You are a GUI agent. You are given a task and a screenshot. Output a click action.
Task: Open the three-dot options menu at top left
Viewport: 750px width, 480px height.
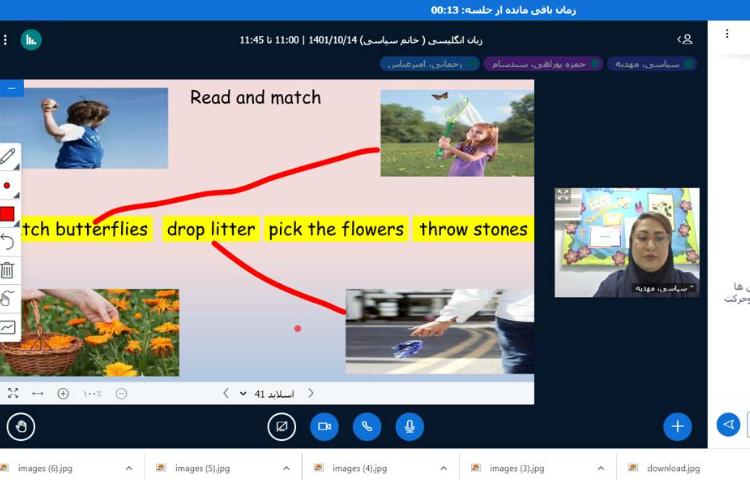point(5,39)
